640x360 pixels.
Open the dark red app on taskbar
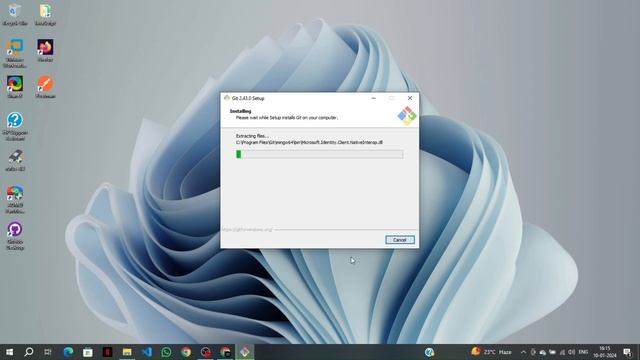(107, 352)
